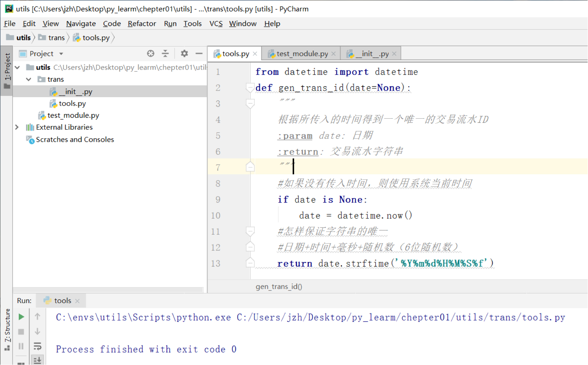Viewport: 588px width, 365px height.
Task: Open the Project view dropdown
Action: (x=61, y=54)
